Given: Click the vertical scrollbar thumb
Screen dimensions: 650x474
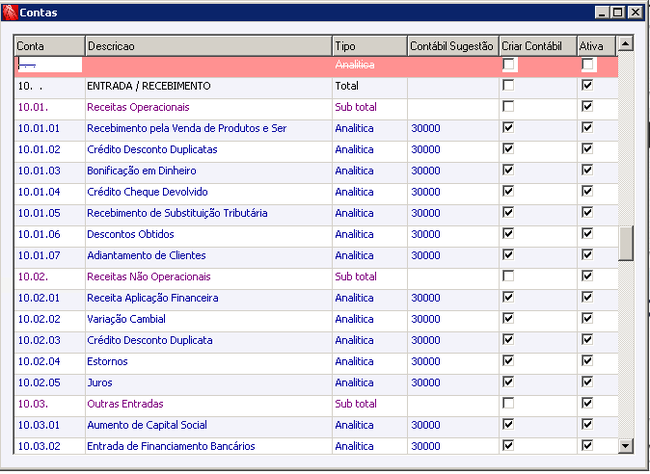Looking at the screenshot, I should [x=626, y=243].
